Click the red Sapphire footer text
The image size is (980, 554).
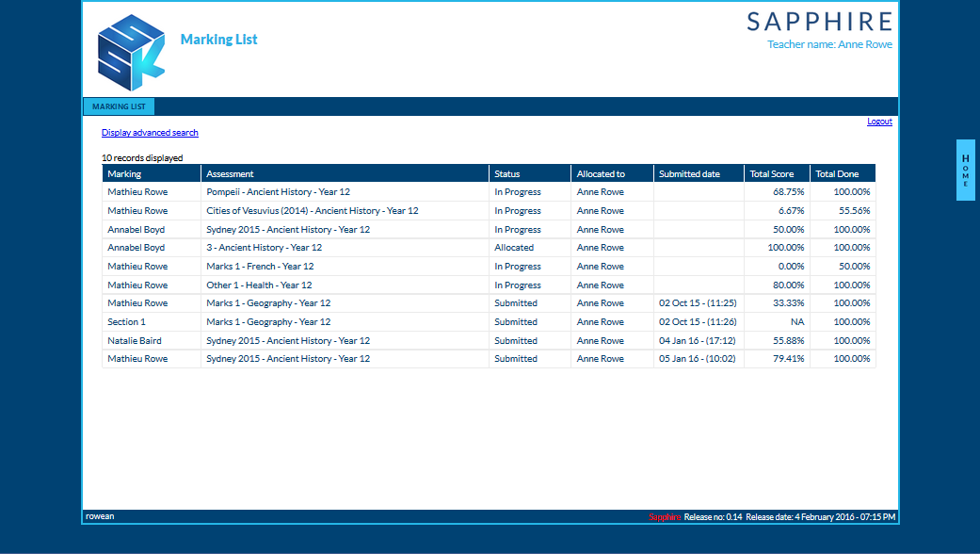[665, 517]
